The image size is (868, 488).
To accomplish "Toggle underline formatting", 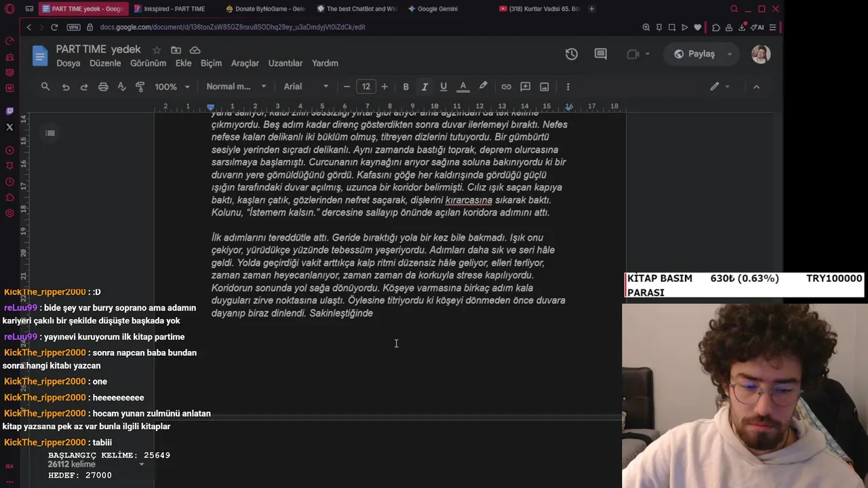I will 443,87.
